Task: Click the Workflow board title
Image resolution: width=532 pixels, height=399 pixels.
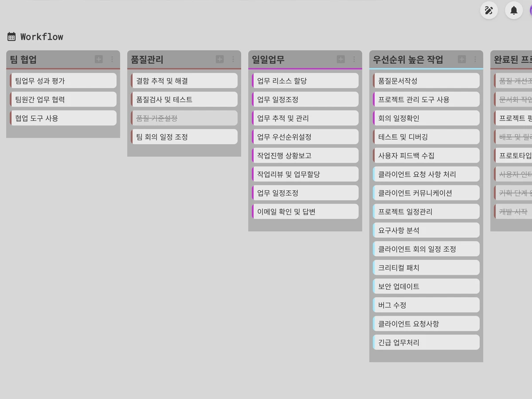Action: [x=42, y=37]
